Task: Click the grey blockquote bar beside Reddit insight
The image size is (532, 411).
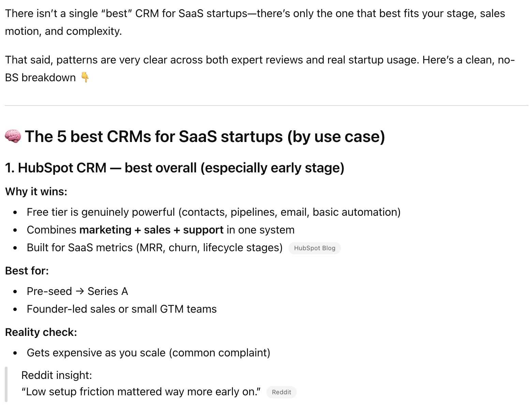Action: tap(6, 384)
